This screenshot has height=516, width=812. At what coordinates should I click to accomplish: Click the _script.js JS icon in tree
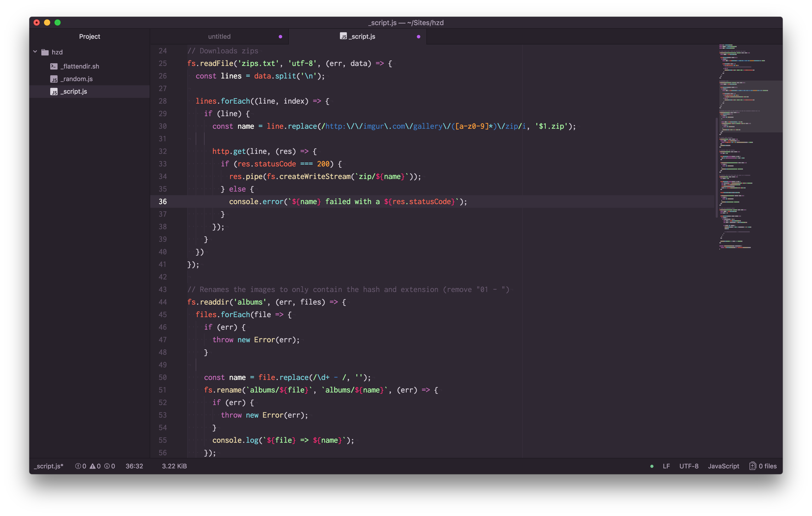(54, 91)
